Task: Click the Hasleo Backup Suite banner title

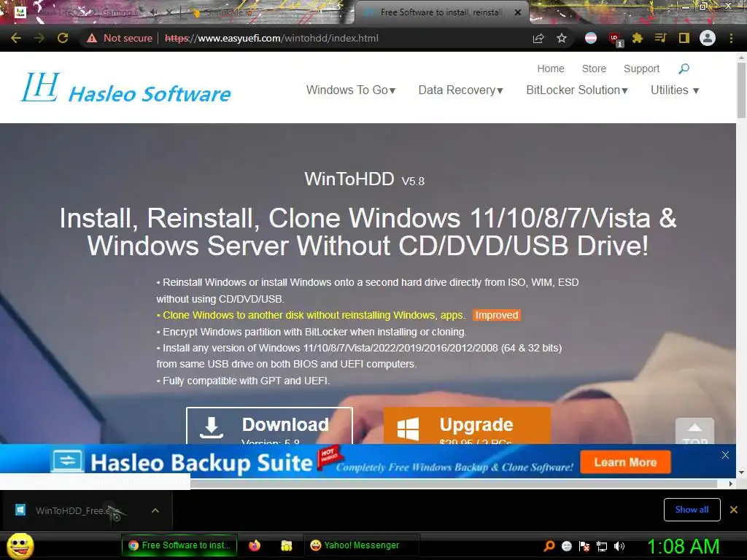Action: coord(201,462)
